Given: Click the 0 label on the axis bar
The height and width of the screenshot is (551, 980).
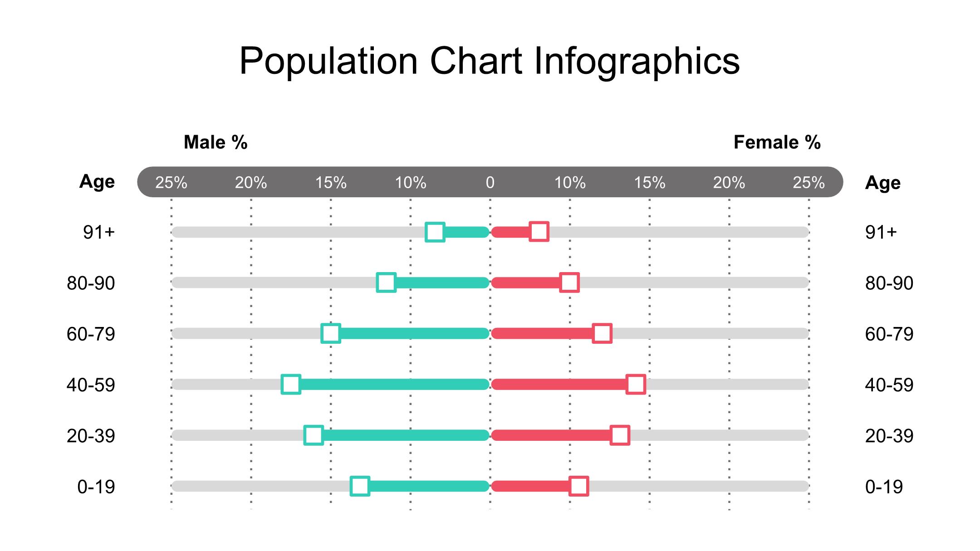Looking at the screenshot, I should [490, 183].
